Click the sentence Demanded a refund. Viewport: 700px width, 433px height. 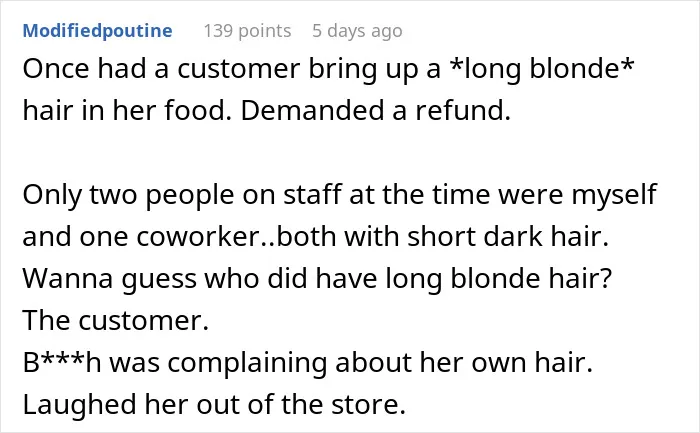point(375,111)
